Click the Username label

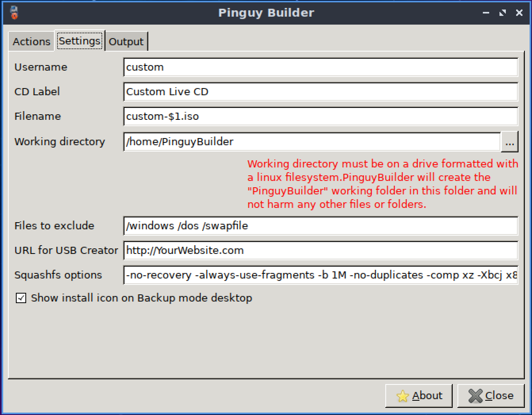click(41, 67)
